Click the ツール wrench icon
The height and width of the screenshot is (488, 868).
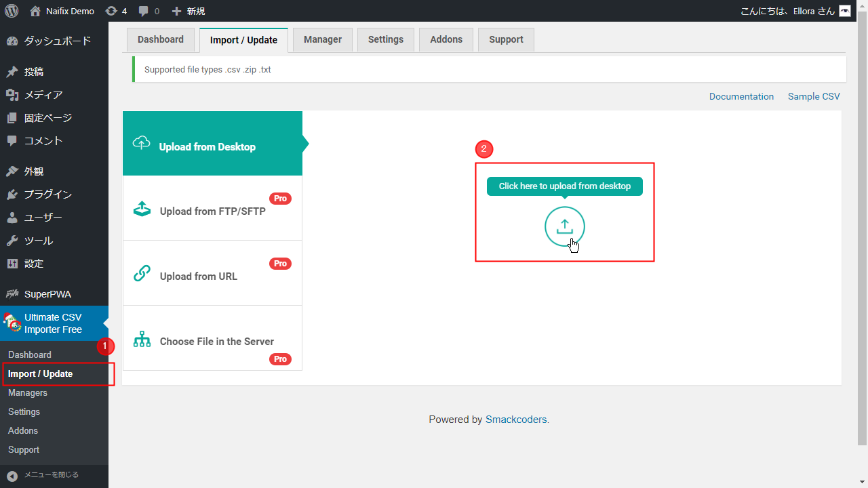tap(12, 241)
